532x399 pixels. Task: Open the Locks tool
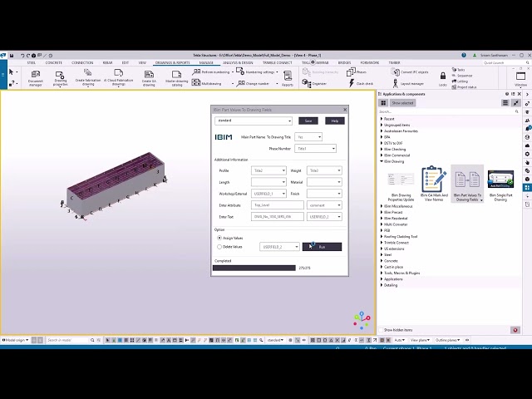pos(443,79)
